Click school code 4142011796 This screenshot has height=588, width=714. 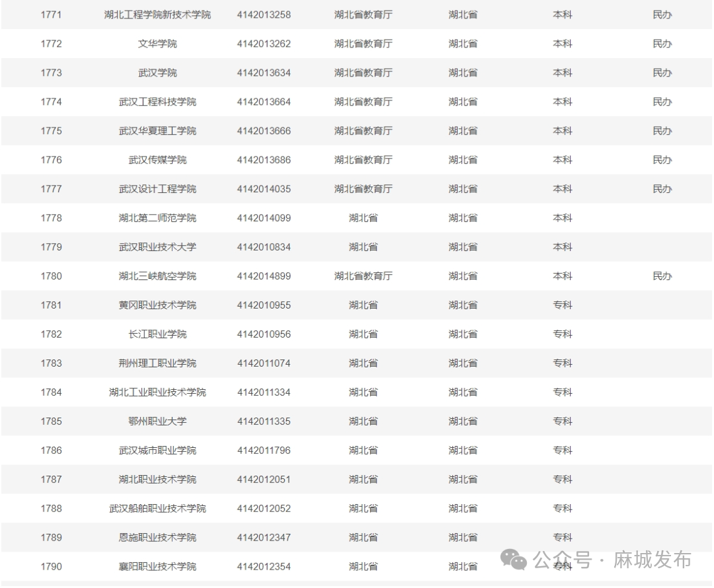pyautogui.click(x=264, y=451)
